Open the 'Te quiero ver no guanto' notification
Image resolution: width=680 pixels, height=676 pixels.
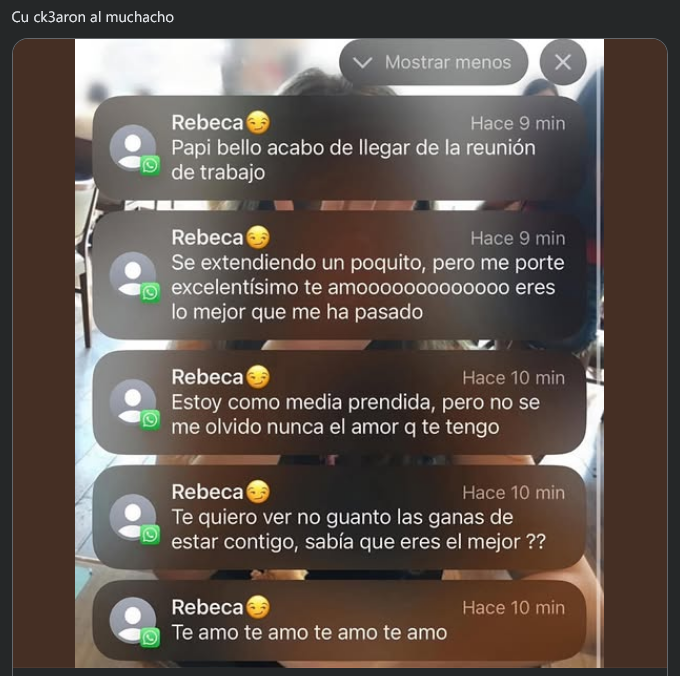click(x=339, y=517)
